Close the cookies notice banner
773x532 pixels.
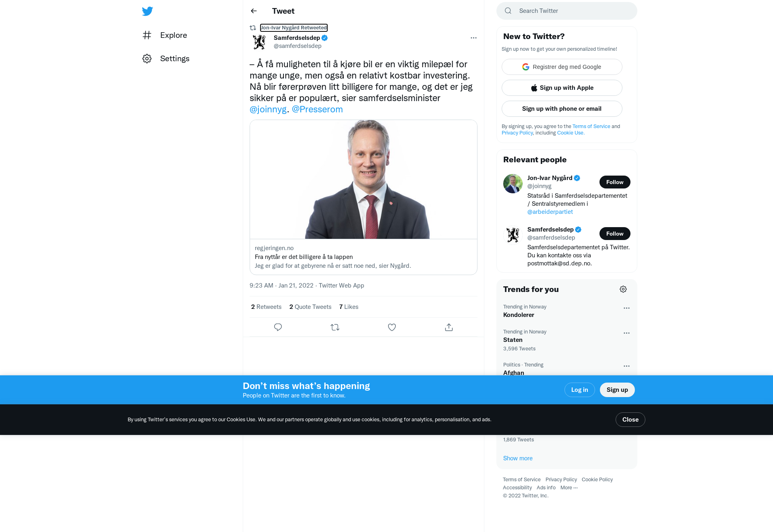pyautogui.click(x=630, y=420)
